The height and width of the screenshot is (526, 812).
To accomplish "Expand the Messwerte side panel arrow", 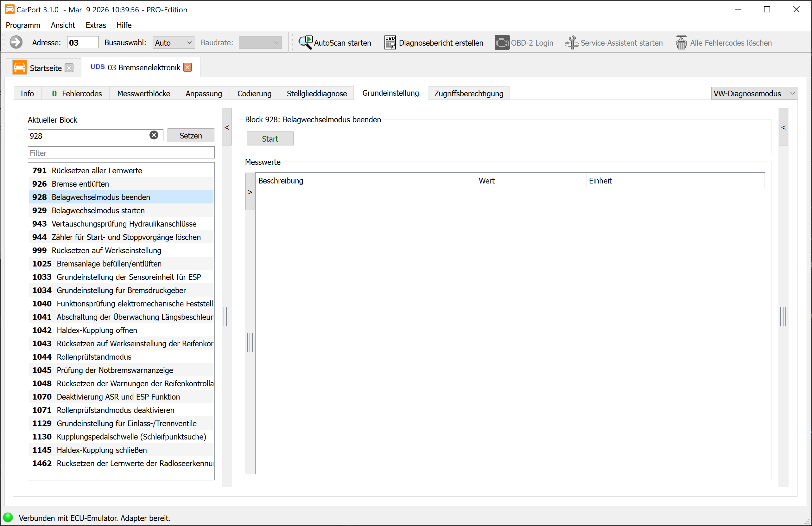I will click(x=250, y=191).
